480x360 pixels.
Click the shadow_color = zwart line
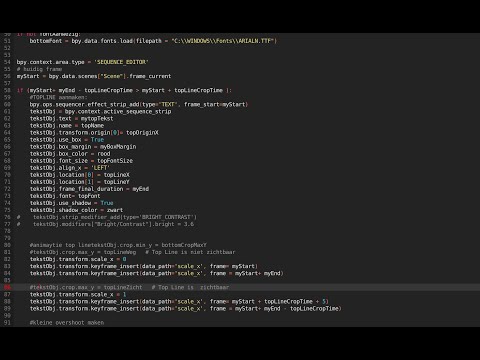[76, 210]
